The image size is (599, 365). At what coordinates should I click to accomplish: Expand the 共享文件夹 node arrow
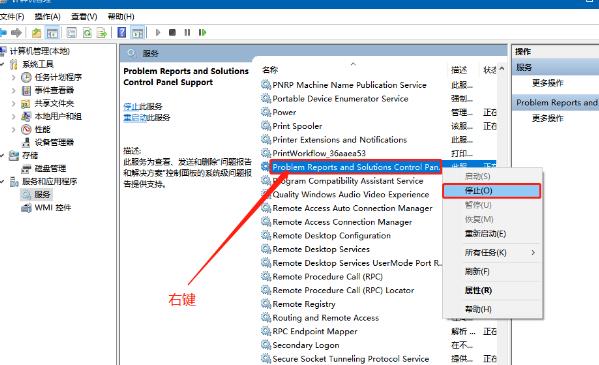click(x=13, y=103)
